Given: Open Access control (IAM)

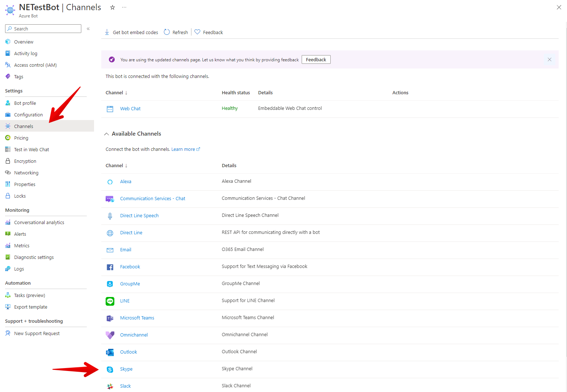Looking at the screenshot, I should tap(35, 65).
